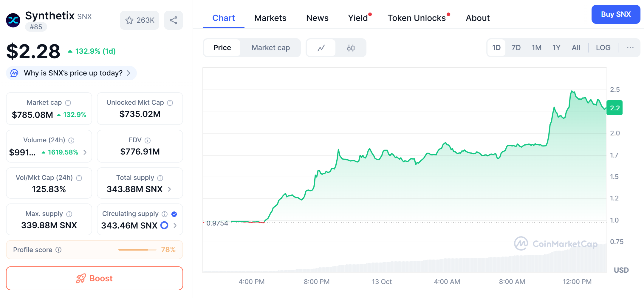Click the Synthetix logo icon
This screenshot has height=298, width=644.
point(13,20)
